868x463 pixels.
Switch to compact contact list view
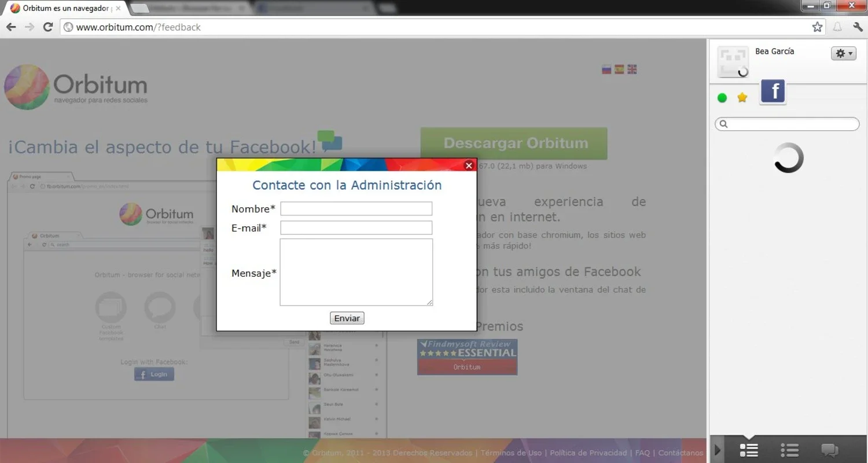[789, 450]
